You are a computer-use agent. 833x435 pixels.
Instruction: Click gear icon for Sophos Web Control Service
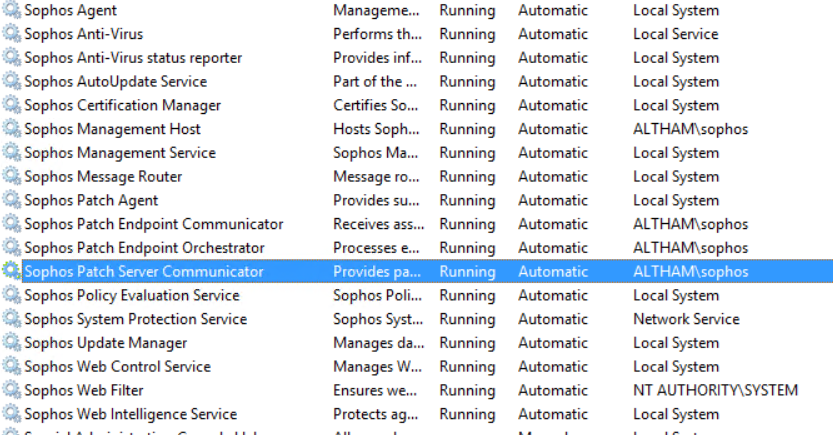coord(11,366)
